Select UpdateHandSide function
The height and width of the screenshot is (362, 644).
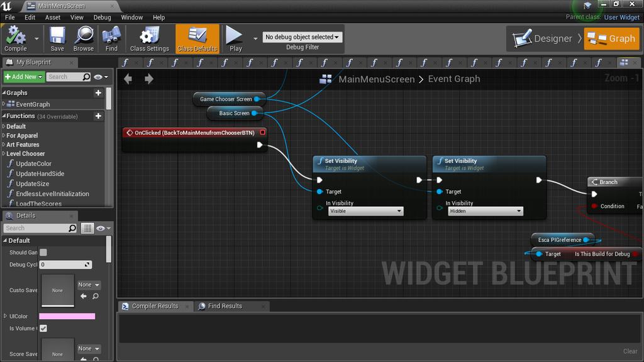[x=40, y=173]
